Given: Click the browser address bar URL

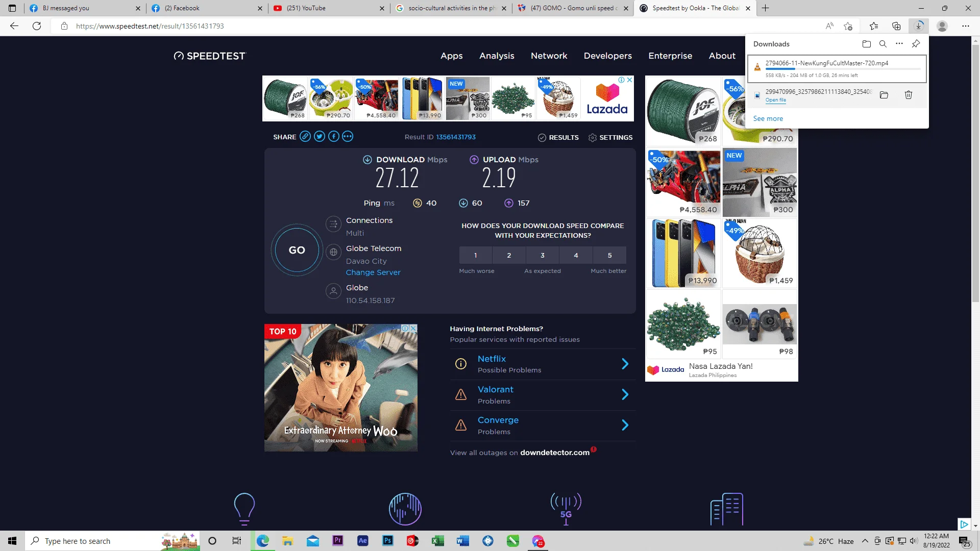Looking at the screenshot, I should pos(150,26).
